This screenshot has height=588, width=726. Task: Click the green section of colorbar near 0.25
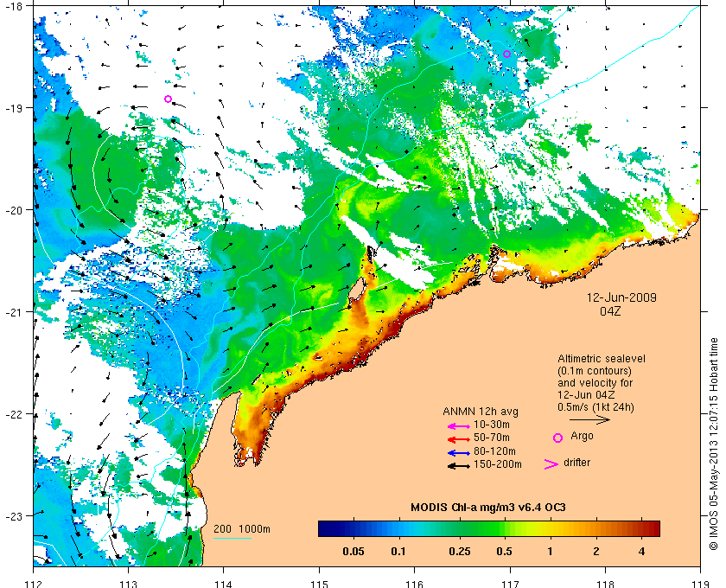pos(459,528)
